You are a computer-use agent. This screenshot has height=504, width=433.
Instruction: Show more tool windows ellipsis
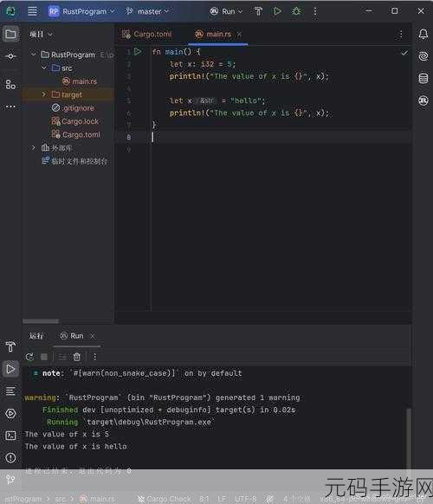click(x=10, y=107)
